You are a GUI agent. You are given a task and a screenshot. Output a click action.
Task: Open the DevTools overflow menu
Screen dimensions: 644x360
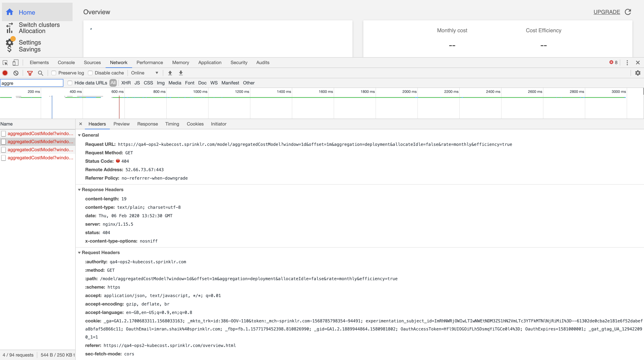click(627, 62)
